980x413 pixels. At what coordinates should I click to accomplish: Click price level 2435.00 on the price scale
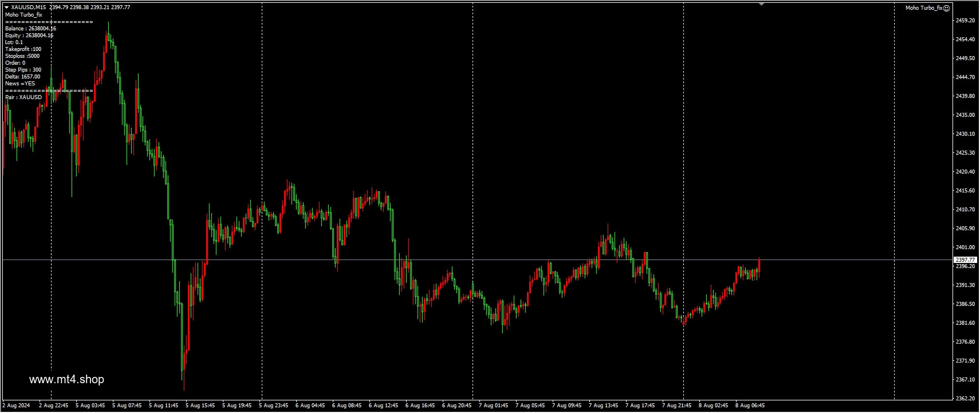point(966,115)
